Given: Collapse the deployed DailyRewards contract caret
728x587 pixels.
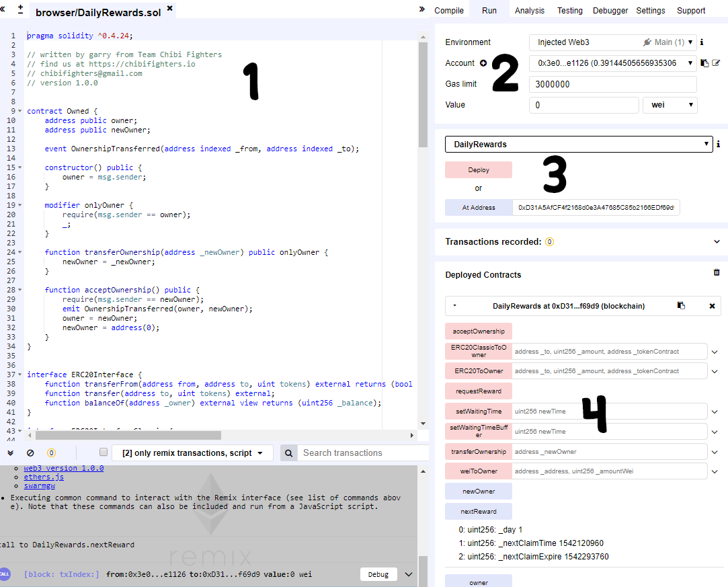Looking at the screenshot, I should [x=454, y=305].
